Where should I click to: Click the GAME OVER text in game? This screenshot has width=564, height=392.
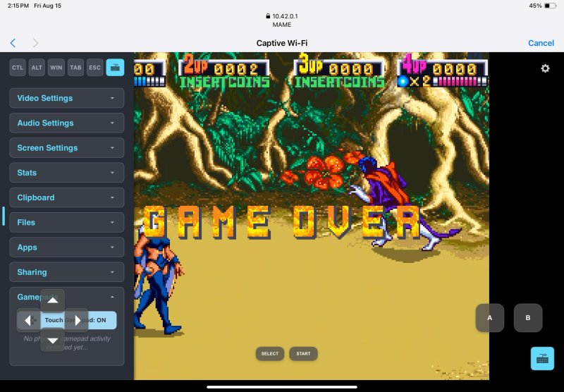pyautogui.click(x=281, y=222)
